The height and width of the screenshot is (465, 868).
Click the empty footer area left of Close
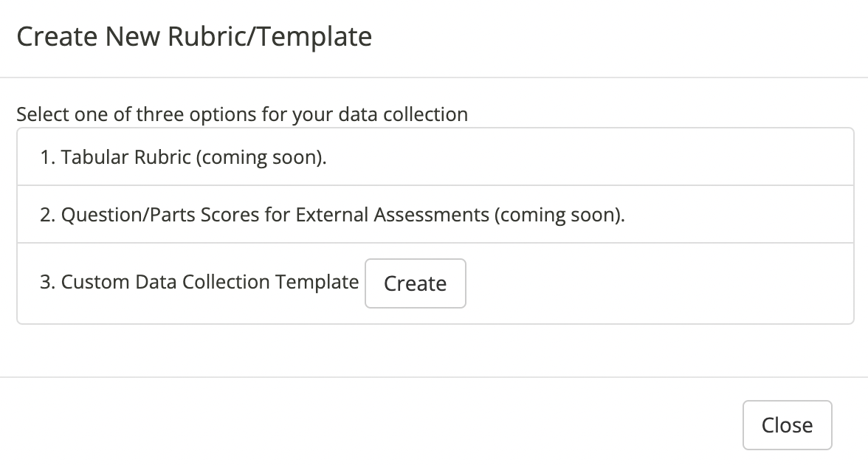[x=369, y=425]
